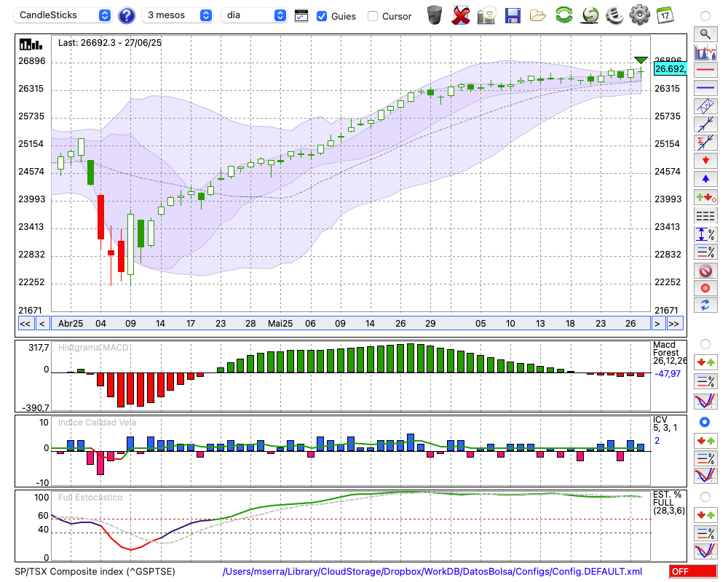Open the calendar icon showing 17
728x582 pixels.
[665, 15]
